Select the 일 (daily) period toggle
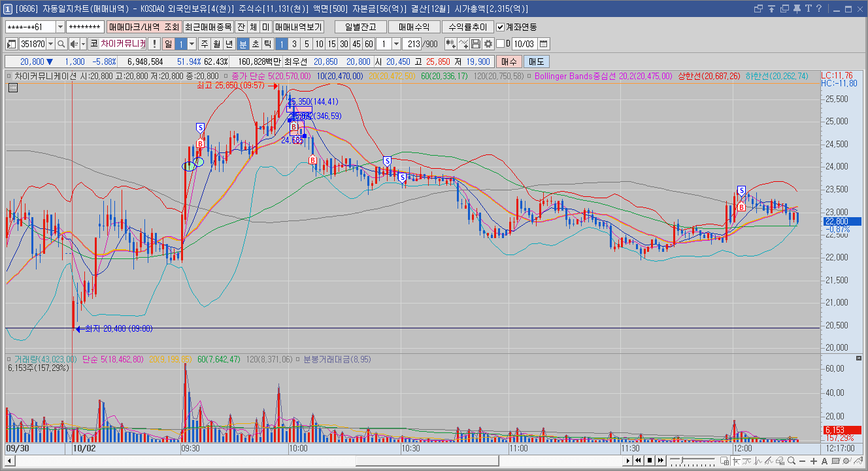The height and width of the screenshot is (471, 868). [168, 44]
